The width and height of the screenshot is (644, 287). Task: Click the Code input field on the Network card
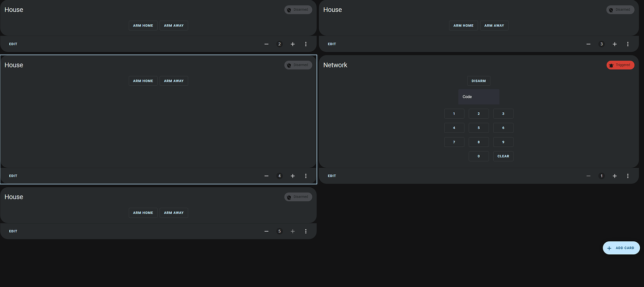click(479, 96)
